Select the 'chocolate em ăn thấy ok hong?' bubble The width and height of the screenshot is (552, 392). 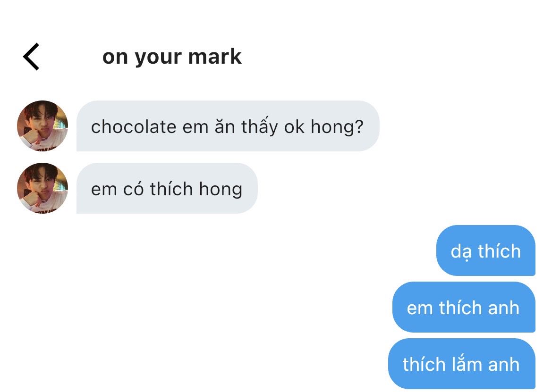pos(228,126)
